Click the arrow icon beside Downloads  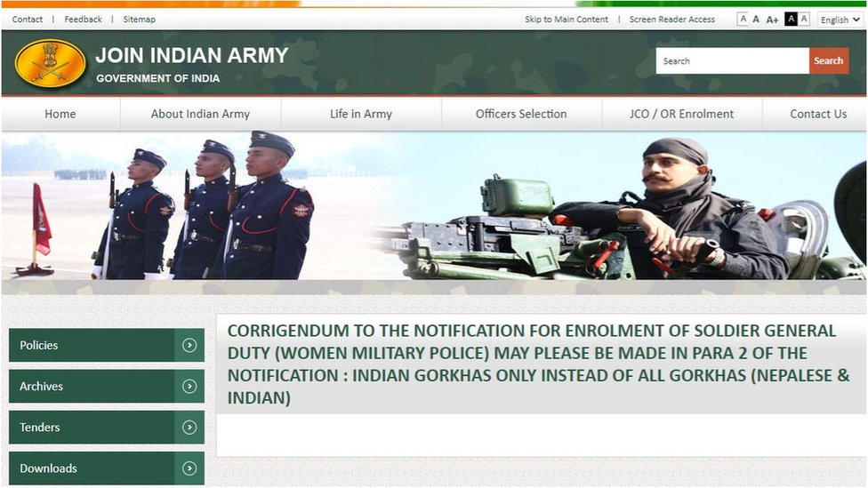pyautogui.click(x=189, y=468)
